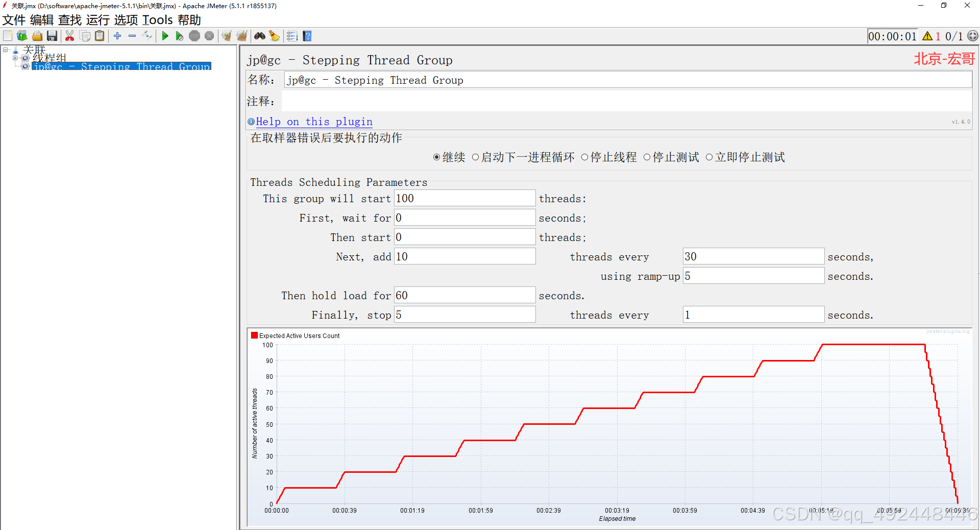Cut selected element with scissors icon

click(x=70, y=36)
